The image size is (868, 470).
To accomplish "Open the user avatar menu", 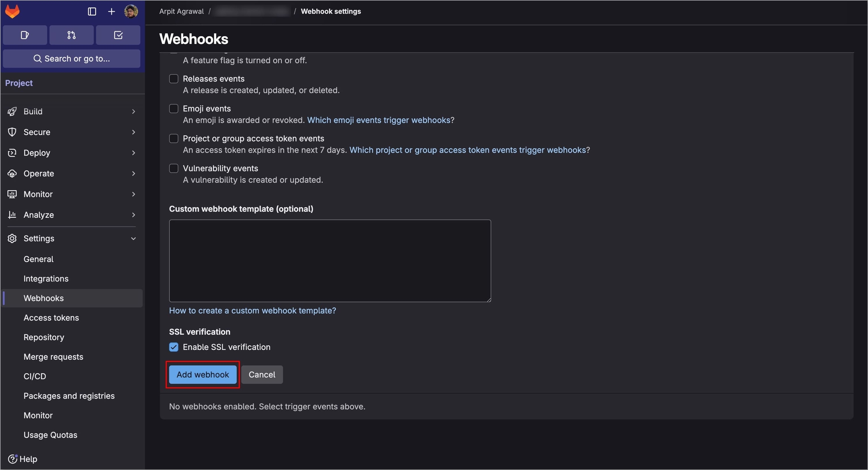I will click(x=131, y=11).
